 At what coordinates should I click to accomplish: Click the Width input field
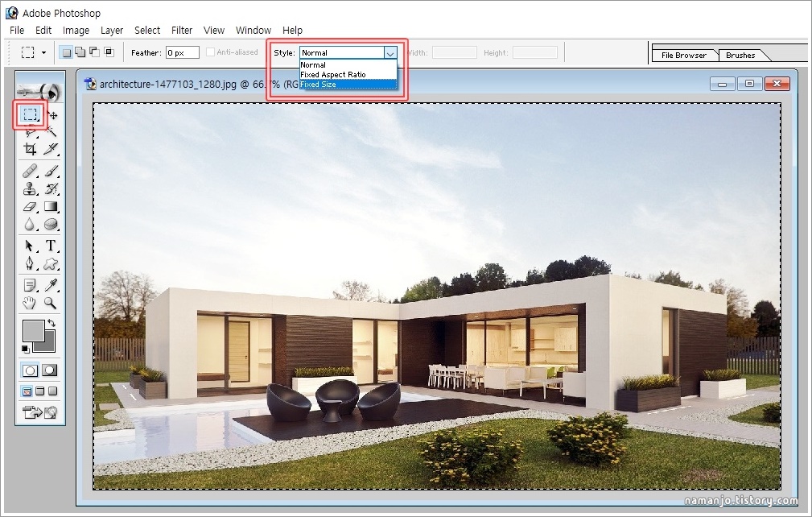pos(454,52)
